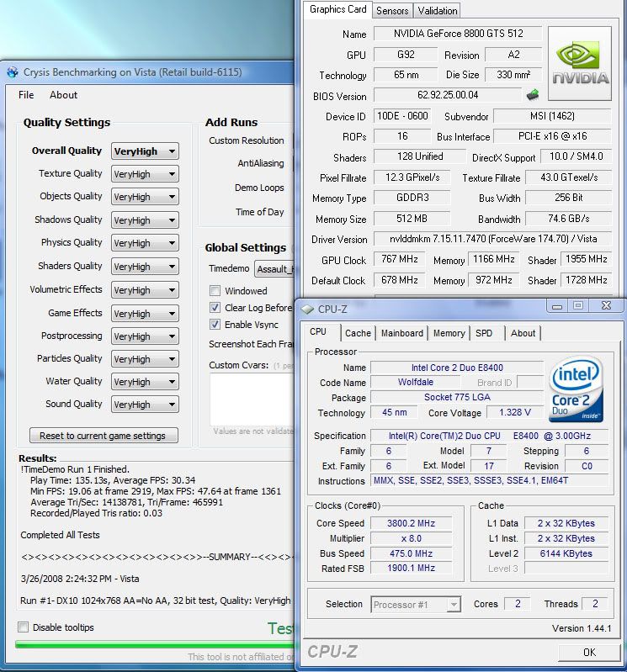Click Memory Size value 512 MB
This screenshot has height=672, width=627.
tap(412, 219)
